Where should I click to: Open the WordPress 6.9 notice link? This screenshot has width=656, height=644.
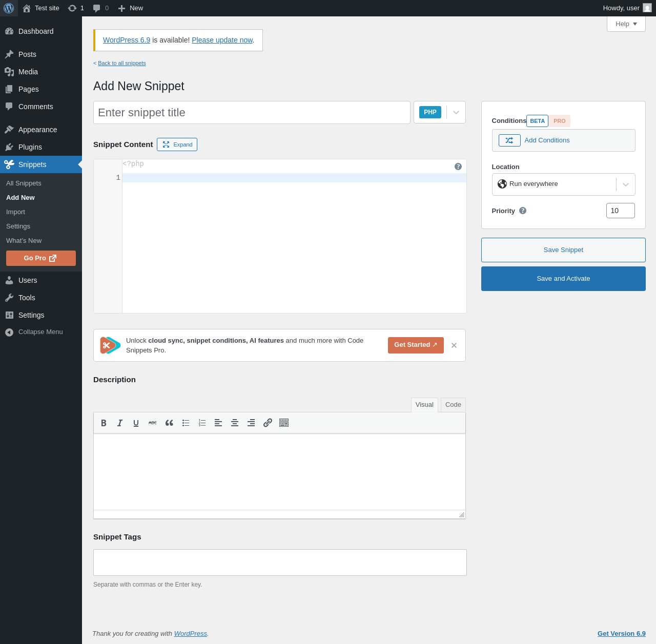(x=127, y=40)
